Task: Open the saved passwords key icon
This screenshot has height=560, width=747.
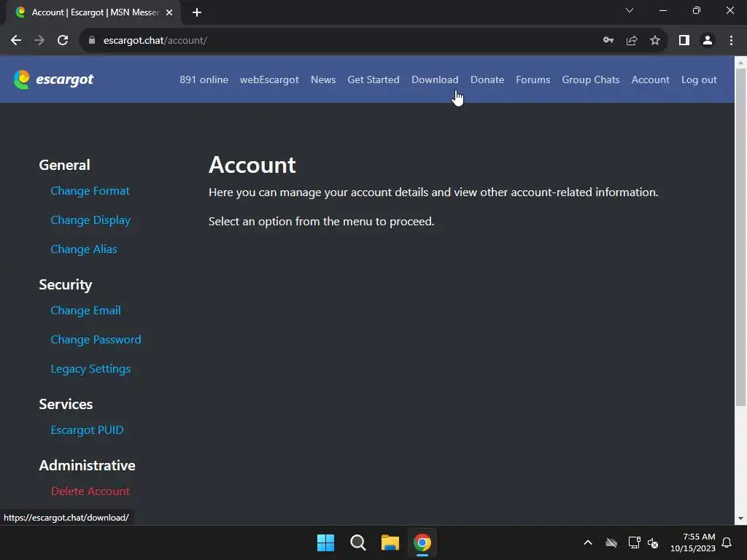Action: tap(608, 41)
